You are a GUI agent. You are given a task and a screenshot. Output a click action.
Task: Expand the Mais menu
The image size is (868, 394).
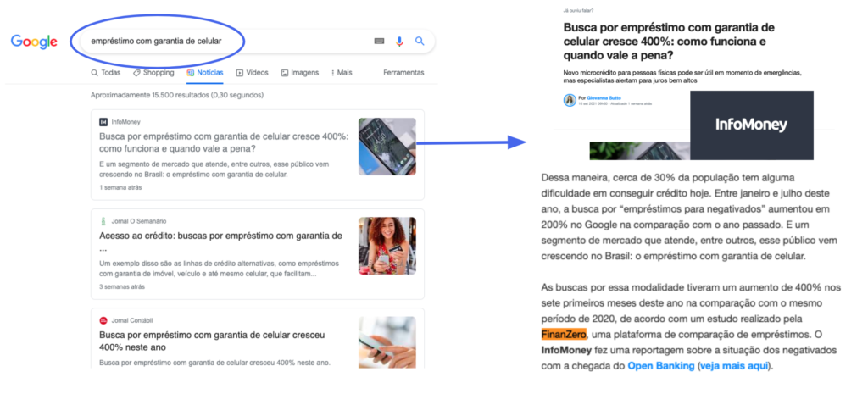point(342,73)
